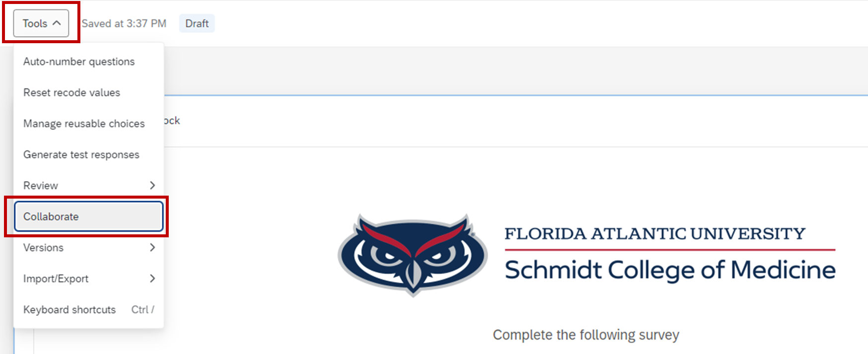The width and height of the screenshot is (868, 354).
Task: Select Auto-number questions
Action: [x=88, y=62]
